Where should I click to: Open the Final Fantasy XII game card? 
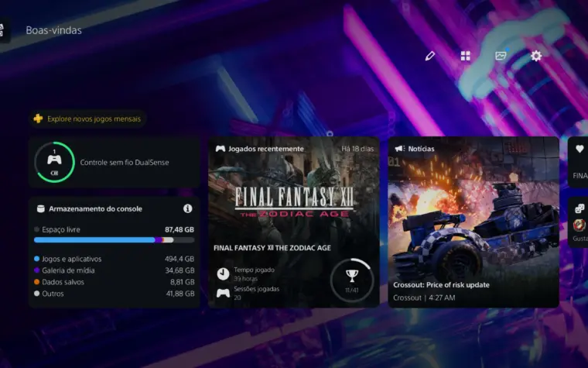(x=294, y=222)
